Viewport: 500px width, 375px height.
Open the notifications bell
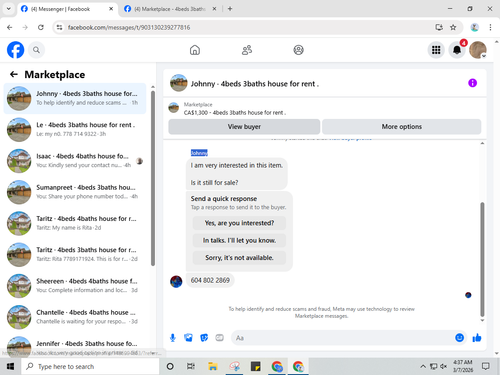[x=457, y=50]
